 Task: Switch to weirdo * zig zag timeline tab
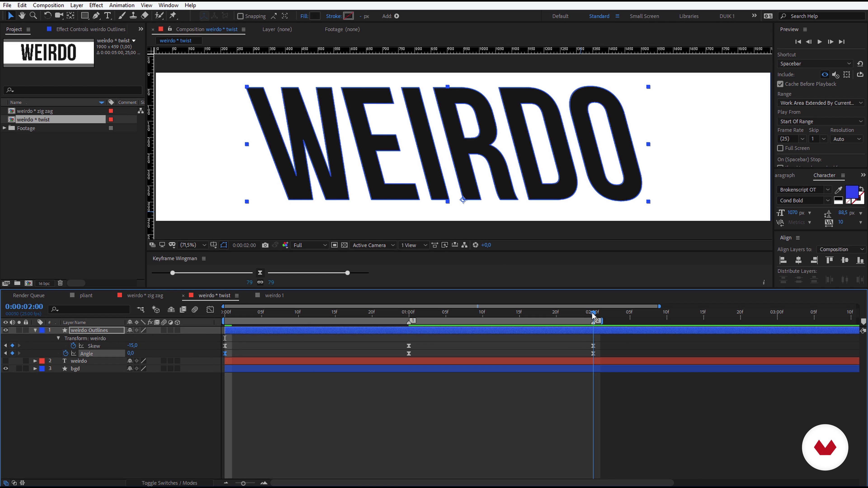[145, 295]
